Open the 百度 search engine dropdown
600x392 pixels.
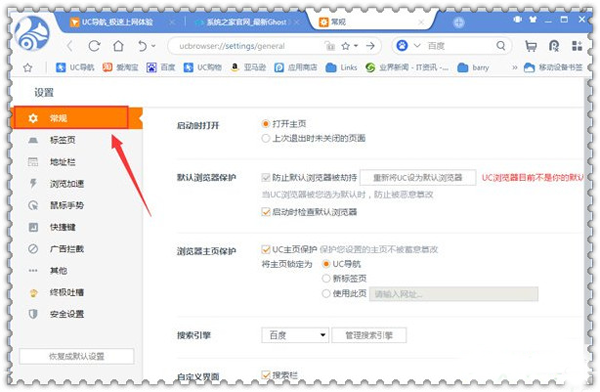pos(295,335)
